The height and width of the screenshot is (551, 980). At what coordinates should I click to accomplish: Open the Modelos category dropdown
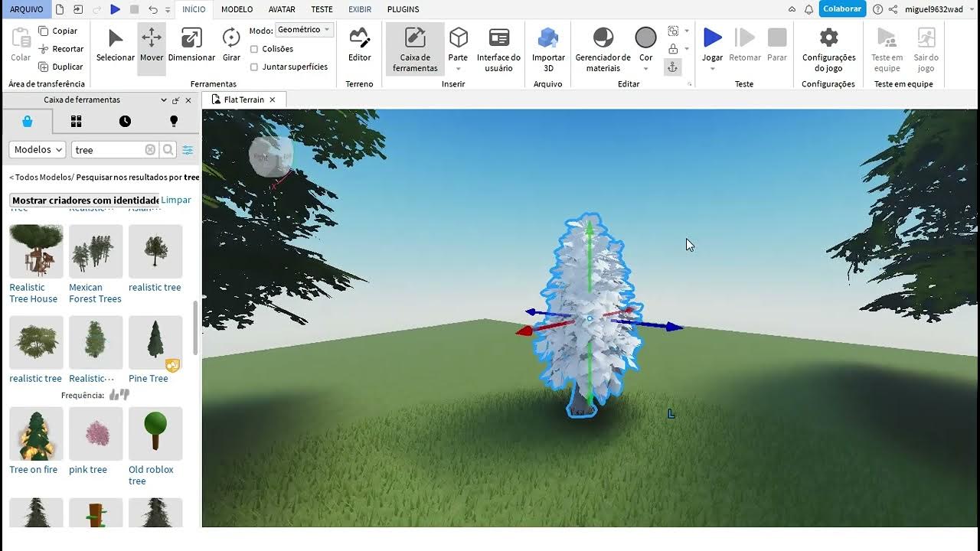[38, 150]
